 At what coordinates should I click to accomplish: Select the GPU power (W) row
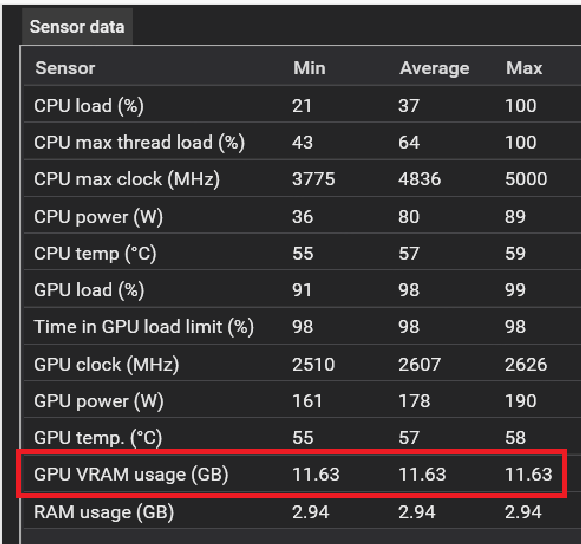tap(302, 401)
